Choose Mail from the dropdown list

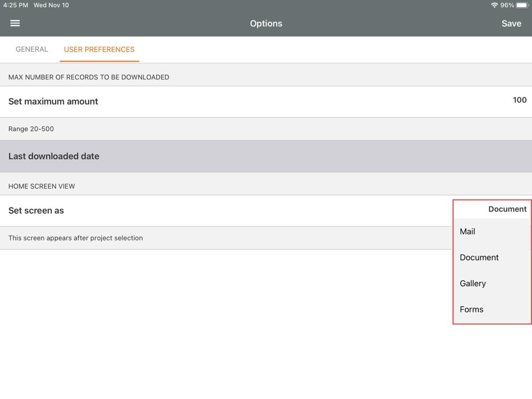click(x=468, y=231)
